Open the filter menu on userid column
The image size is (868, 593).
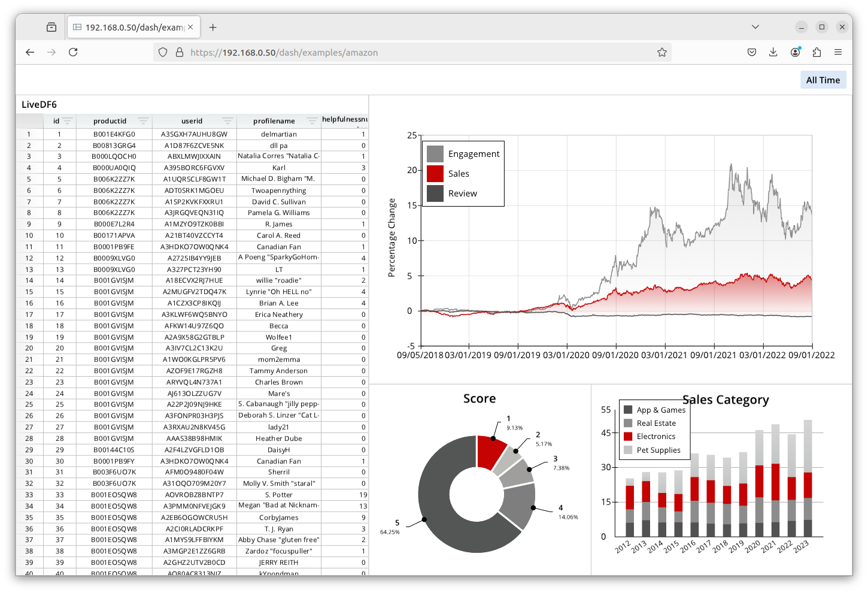[x=227, y=120]
